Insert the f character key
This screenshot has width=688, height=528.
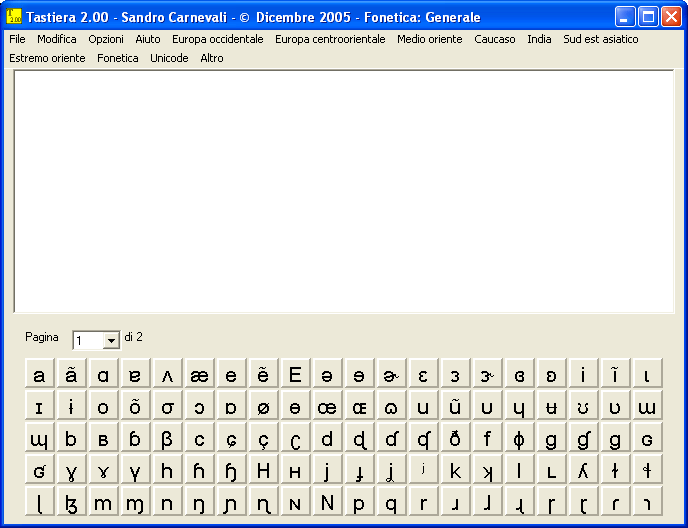click(x=487, y=437)
